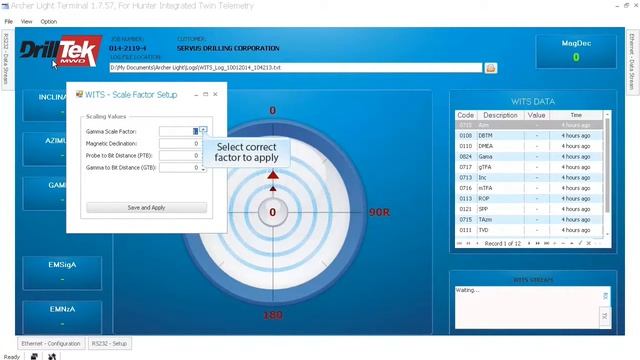Image resolution: width=640 pixels, height=360 pixels.
Task: Select the 0113 ROP row
Action: pos(529,198)
